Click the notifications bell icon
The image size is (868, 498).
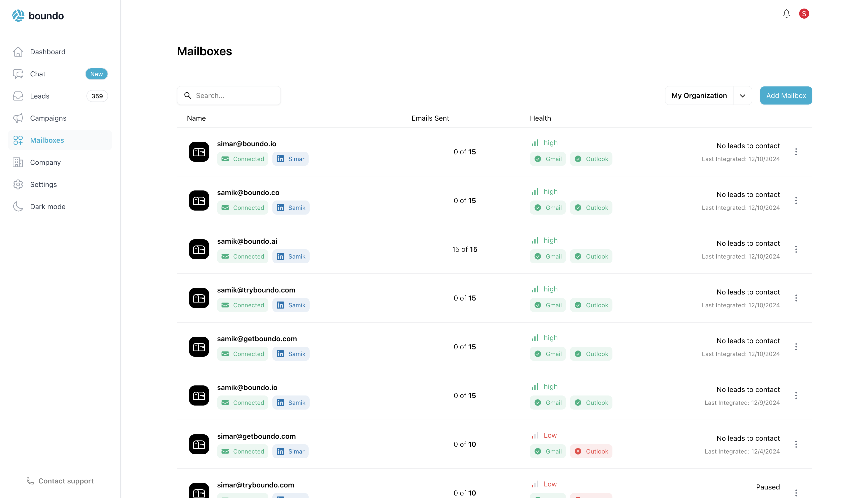click(x=786, y=14)
